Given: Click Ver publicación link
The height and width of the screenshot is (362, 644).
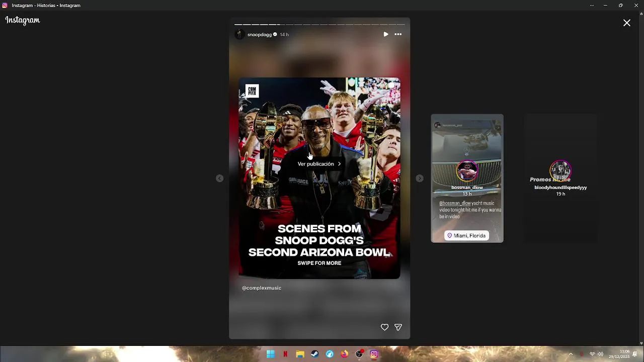Looking at the screenshot, I should click(x=319, y=164).
